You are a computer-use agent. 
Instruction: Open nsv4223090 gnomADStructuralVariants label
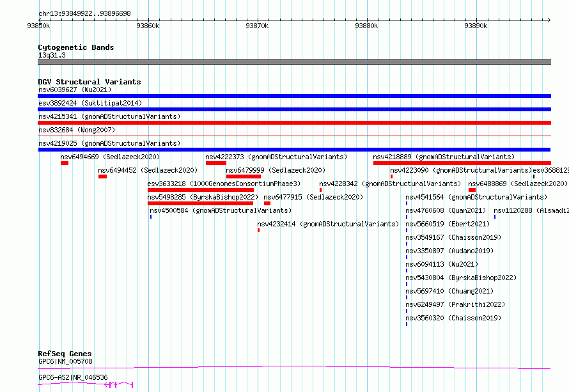point(461,170)
